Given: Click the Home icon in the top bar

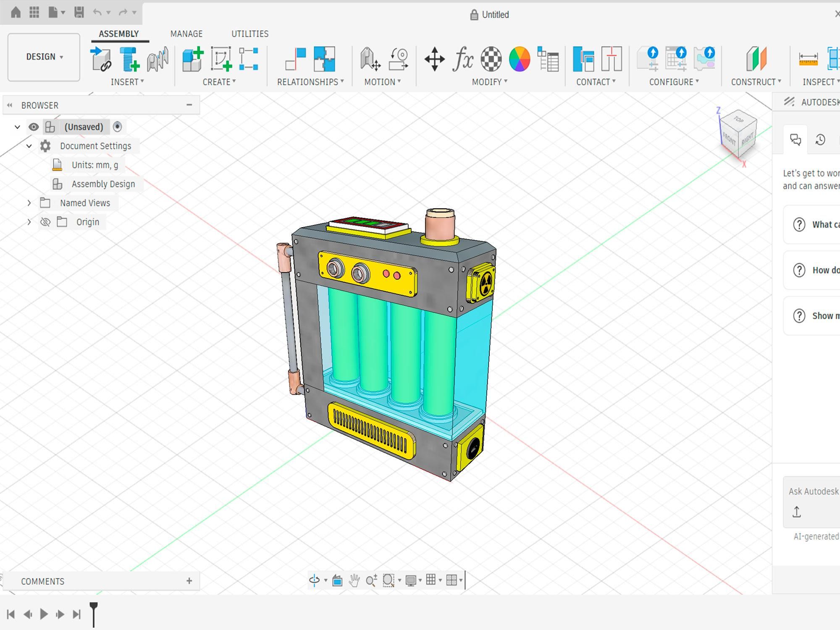Looking at the screenshot, I should click(x=16, y=12).
